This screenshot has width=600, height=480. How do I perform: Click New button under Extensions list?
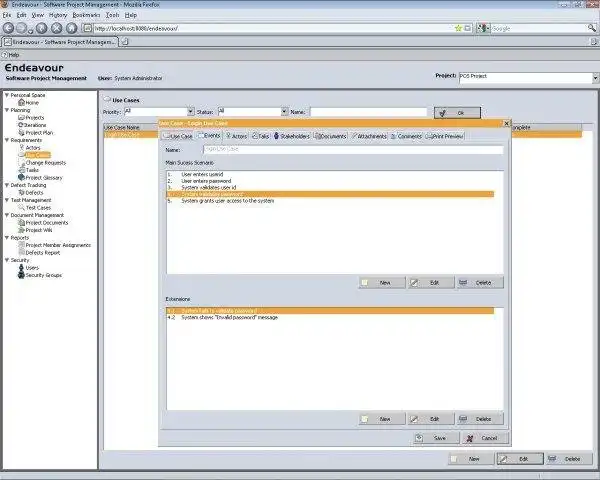(382, 419)
